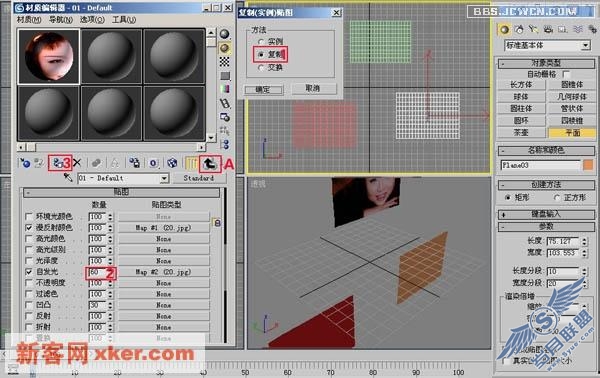The height and width of the screenshot is (378, 600).
Task: Select the 复制 (Copy) radio option
Action: (x=261, y=55)
